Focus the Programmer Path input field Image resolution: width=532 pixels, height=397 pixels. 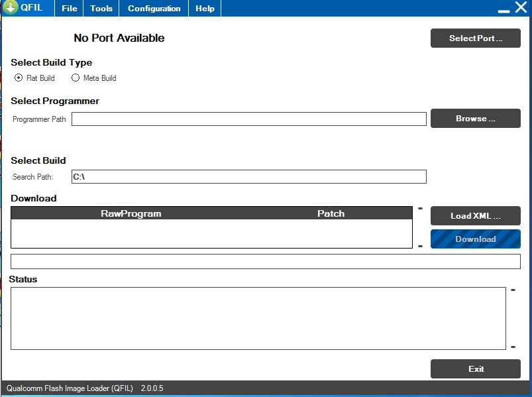[248, 119]
